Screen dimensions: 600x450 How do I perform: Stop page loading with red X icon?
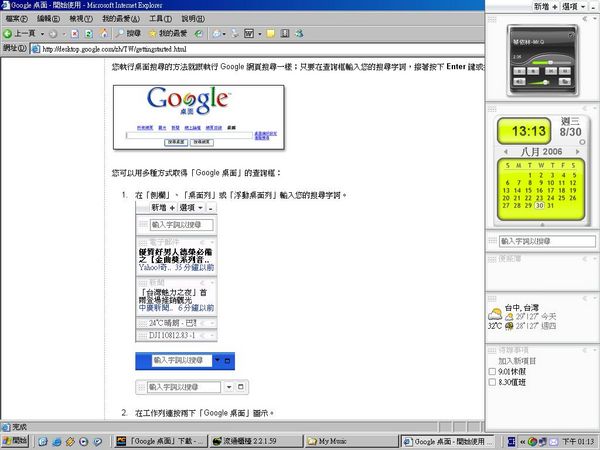[75, 34]
